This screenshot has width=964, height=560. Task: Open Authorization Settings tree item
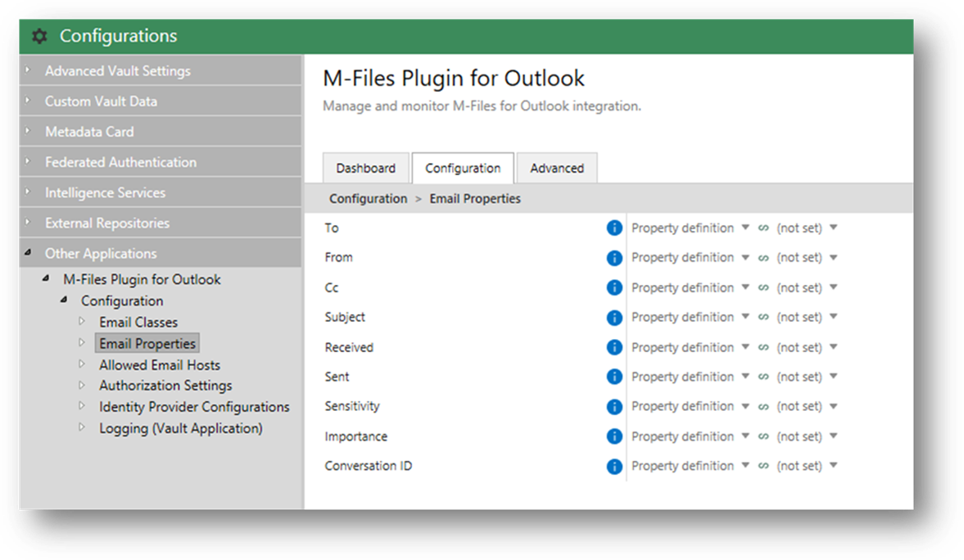coord(166,386)
